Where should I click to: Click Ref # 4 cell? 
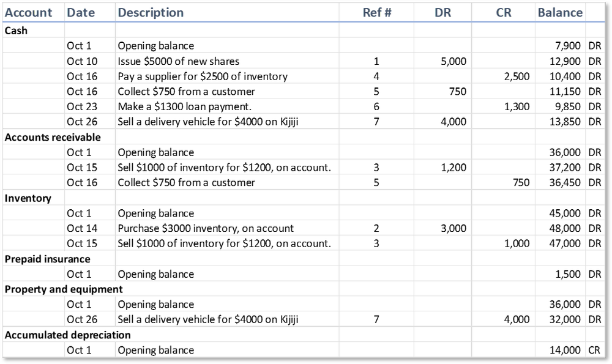point(376,76)
